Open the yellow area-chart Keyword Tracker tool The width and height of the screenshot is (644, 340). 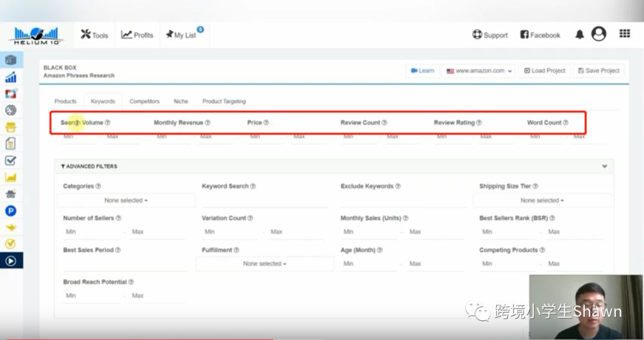click(x=11, y=177)
